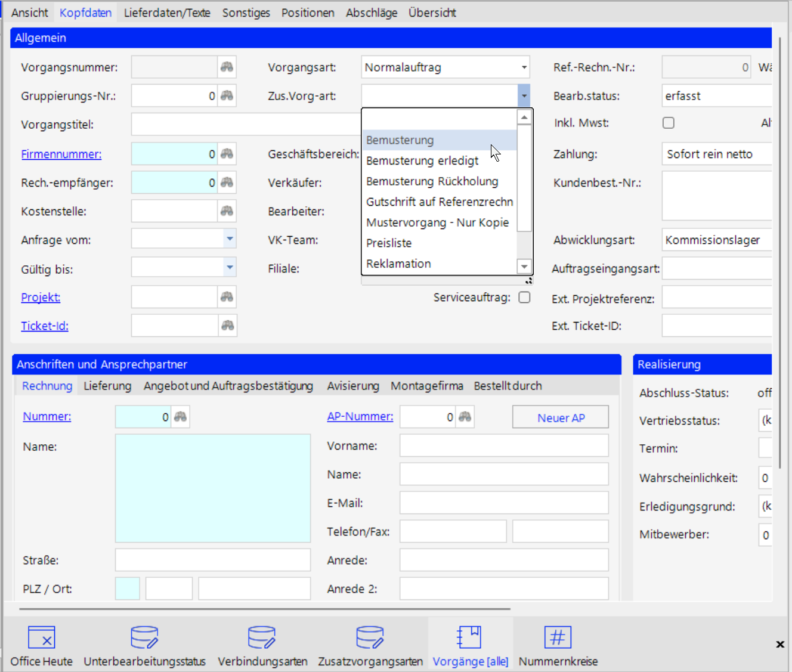
Task: Open the Lieferung address tab
Action: [107, 386]
